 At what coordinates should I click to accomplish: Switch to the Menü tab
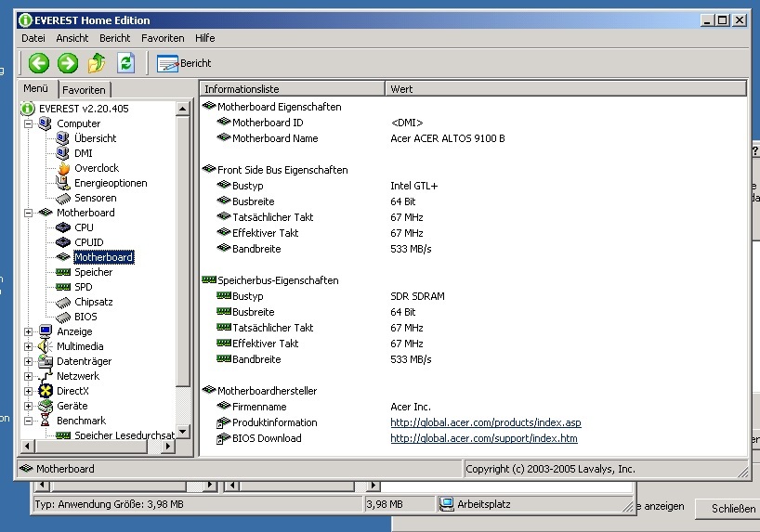click(36, 88)
